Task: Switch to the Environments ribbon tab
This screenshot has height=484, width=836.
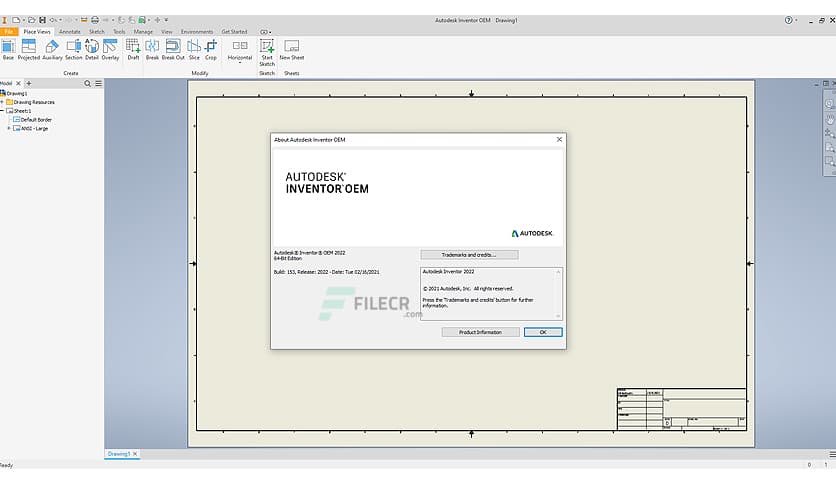Action: click(x=197, y=32)
